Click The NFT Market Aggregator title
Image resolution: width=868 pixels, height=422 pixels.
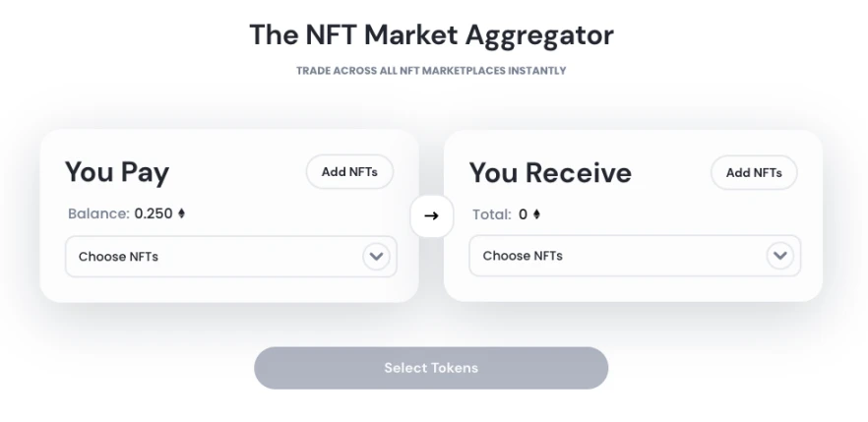pos(431,35)
